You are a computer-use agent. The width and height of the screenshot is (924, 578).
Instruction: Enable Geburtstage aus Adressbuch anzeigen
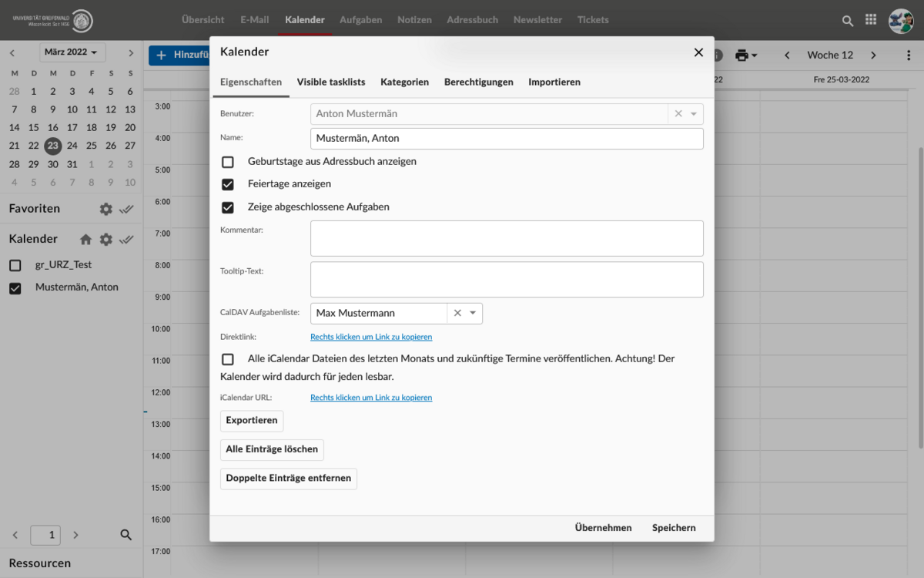tap(228, 162)
